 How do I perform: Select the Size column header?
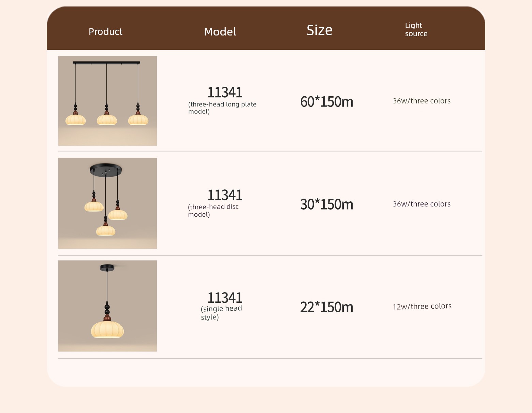(320, 30)
